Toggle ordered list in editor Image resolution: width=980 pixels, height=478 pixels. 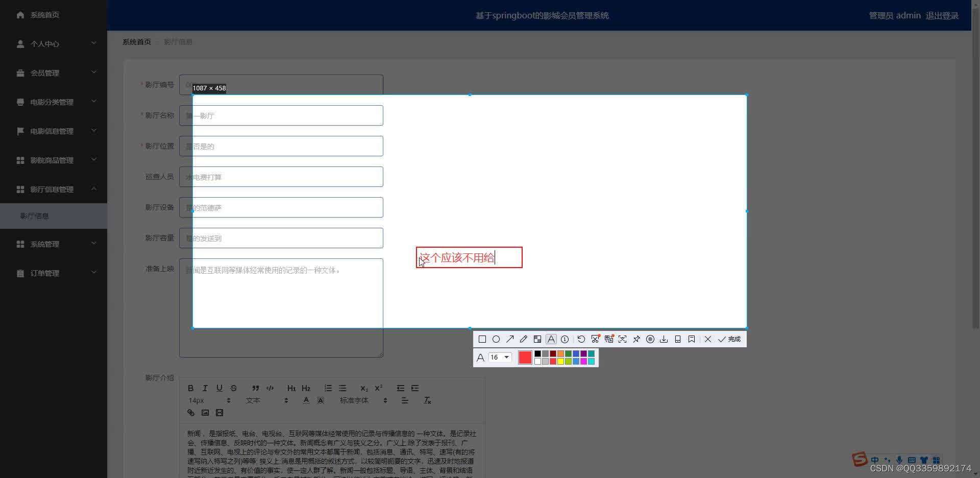(328, 388)
